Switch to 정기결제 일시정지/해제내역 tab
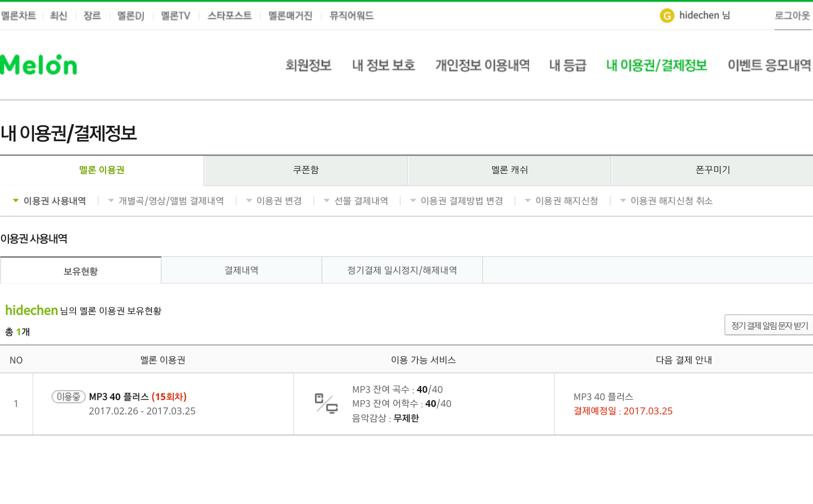The width and height of the screenshot is (813, 504). pyautogui.click(x=402, y=270)
